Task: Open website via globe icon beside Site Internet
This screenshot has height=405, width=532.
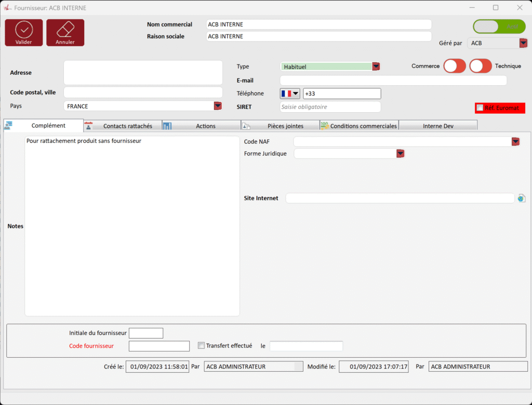Action: (x=521, y=198)
